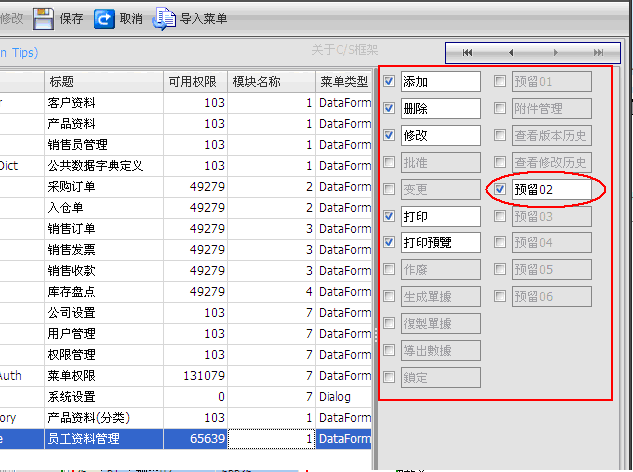Uncheck the 添加 permission checkbox
The width and height of the screenshot is (633, 472).
tap(389, 81)
